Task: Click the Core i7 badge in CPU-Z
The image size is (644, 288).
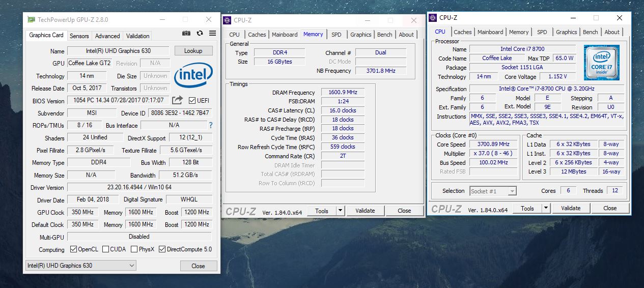Action: 602,63
